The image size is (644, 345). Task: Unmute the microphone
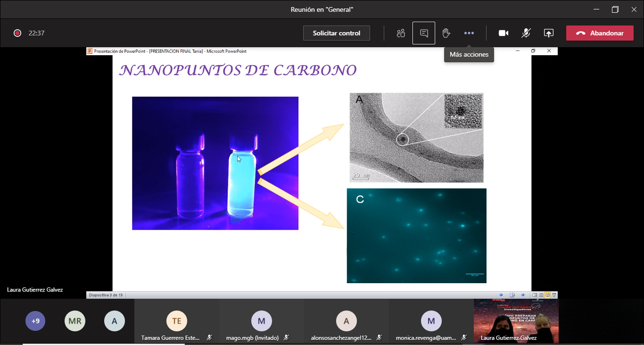[526, 33]
